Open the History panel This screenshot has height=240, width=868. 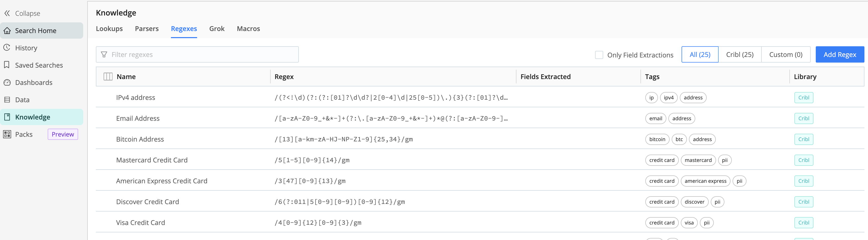(26, 48)
